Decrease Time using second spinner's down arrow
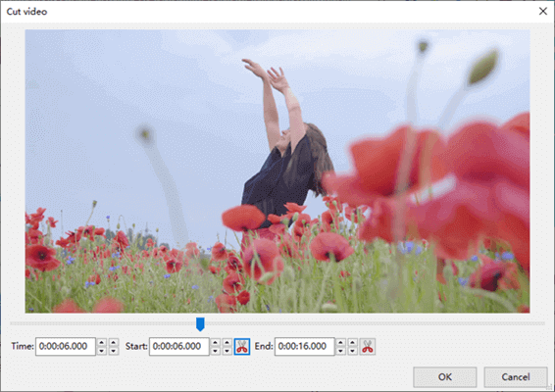This screenshot has width=555, height=392. point(114,351)
